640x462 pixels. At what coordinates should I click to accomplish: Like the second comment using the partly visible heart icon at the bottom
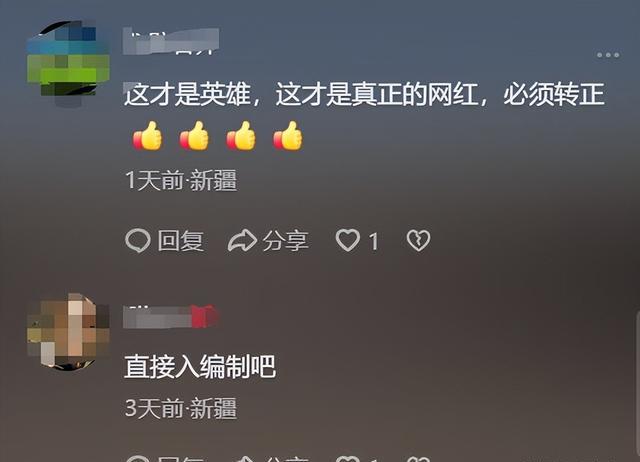click(x=348, y=459)
